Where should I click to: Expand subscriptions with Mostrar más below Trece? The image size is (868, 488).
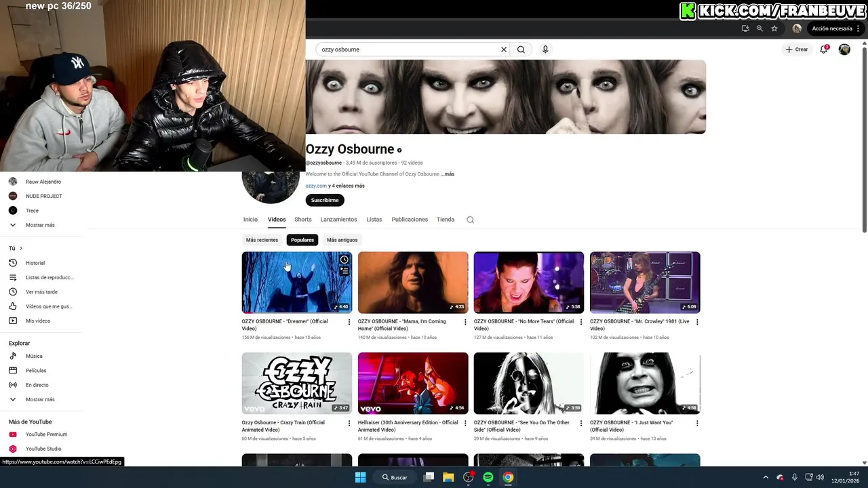point(41,225)
